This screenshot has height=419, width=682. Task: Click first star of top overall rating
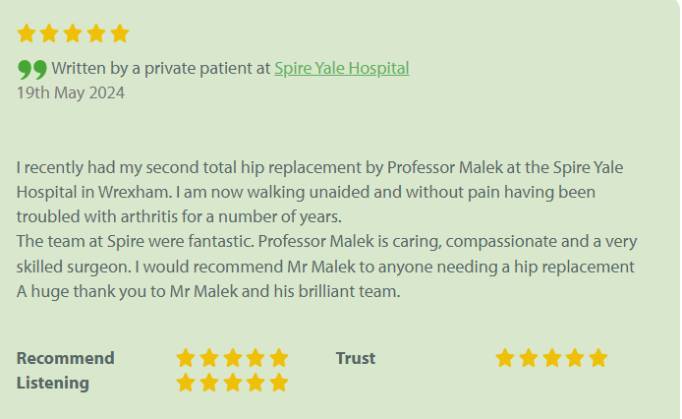(x=27, y=34)
